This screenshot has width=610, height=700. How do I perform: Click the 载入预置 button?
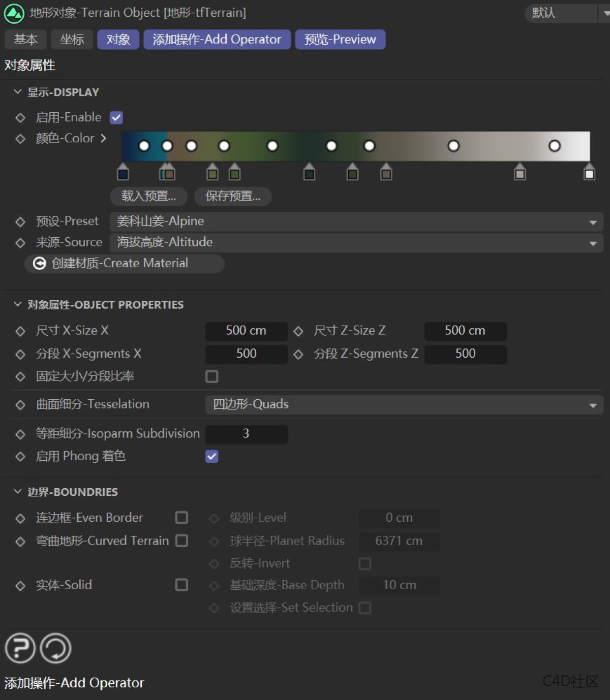tap(149, 197)
